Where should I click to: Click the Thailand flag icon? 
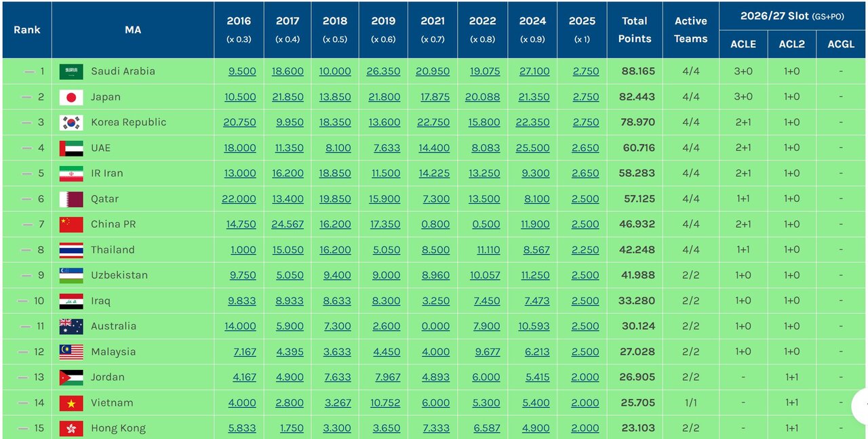click(x=71, y=250)
